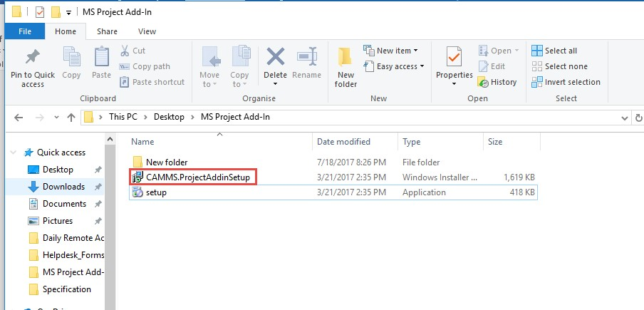Image resolution: width=644 pixels, height=310 pixels.
Task: Click the Delete red X icon
Action: pos(276,56)
